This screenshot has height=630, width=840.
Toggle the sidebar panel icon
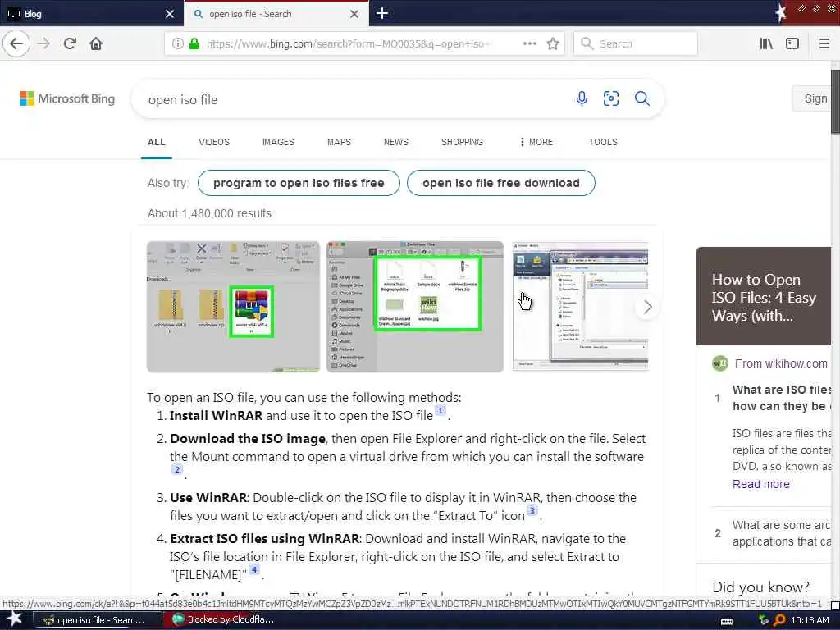792,44
